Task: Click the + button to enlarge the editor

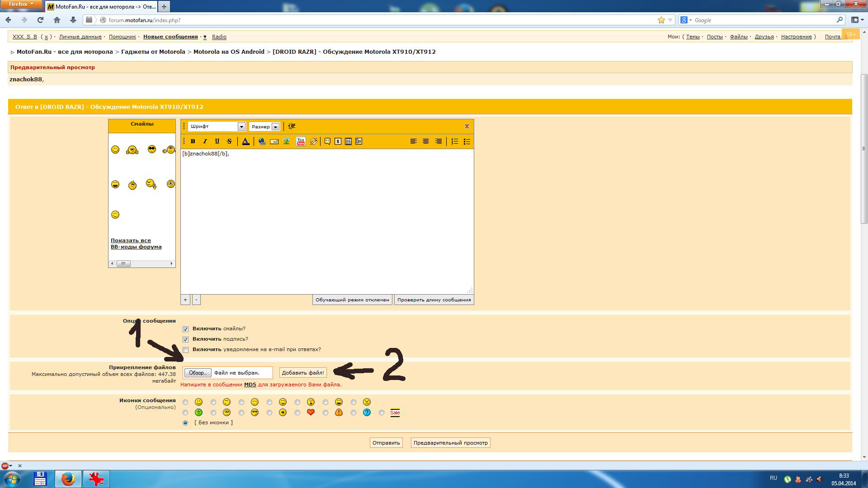Action: (185, 300)
